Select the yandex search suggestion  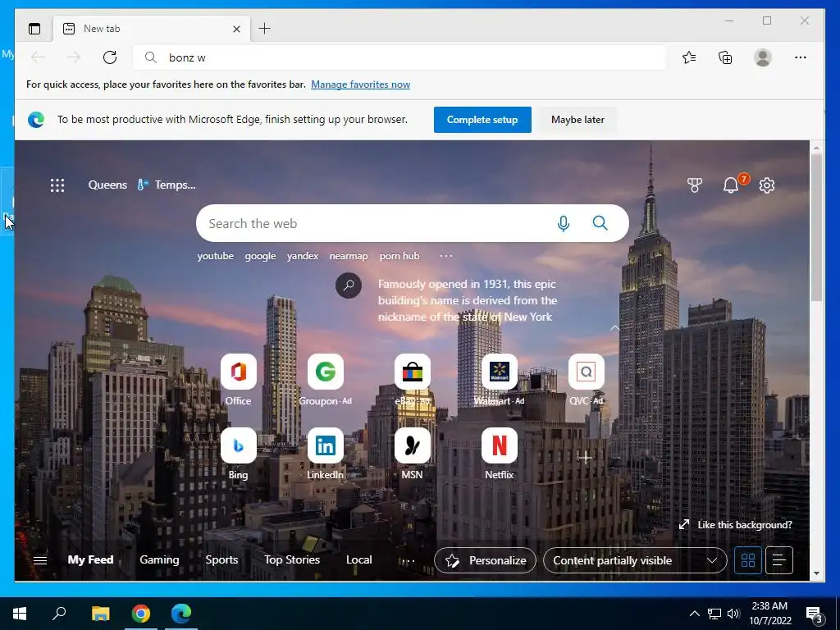pyautogui.click(x=303, y=256)
